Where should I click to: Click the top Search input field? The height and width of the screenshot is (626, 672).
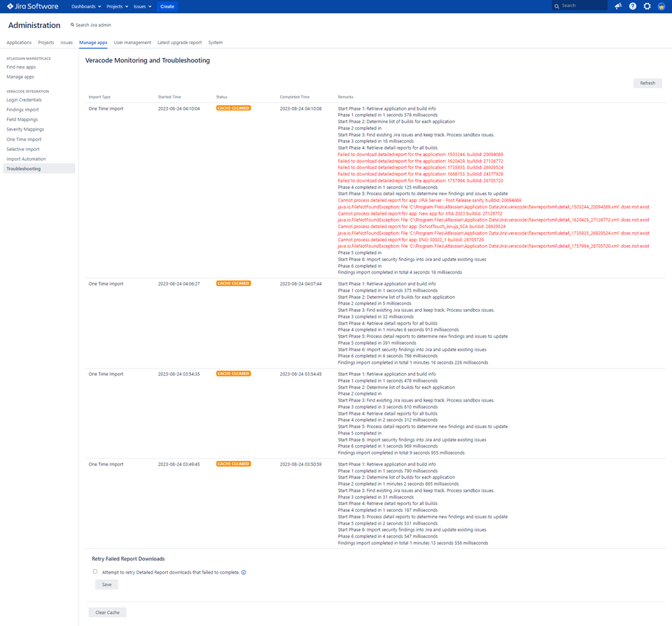point(580,6)
